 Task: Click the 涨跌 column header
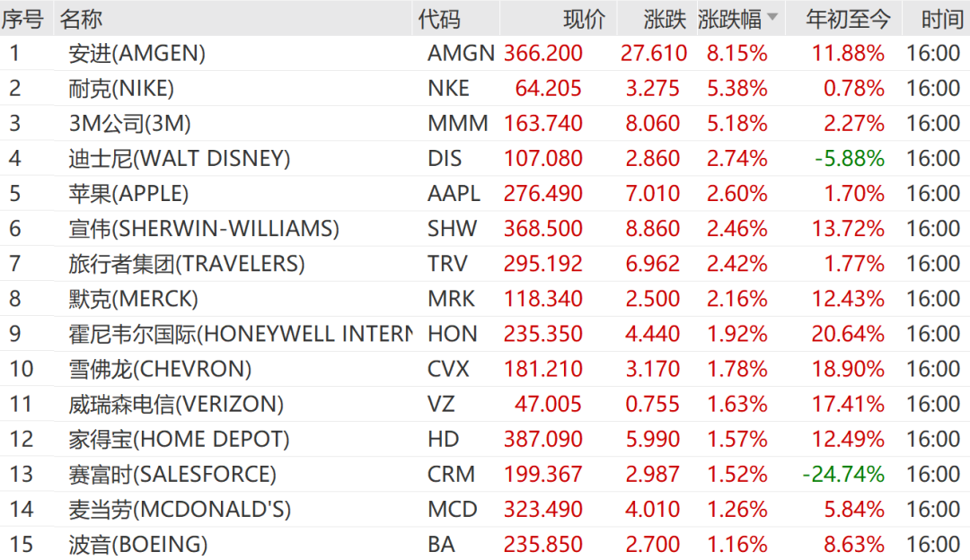(665, 19)
